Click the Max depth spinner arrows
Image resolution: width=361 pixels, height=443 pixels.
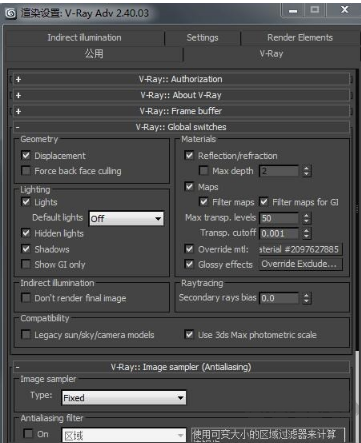tap(307, 171)
